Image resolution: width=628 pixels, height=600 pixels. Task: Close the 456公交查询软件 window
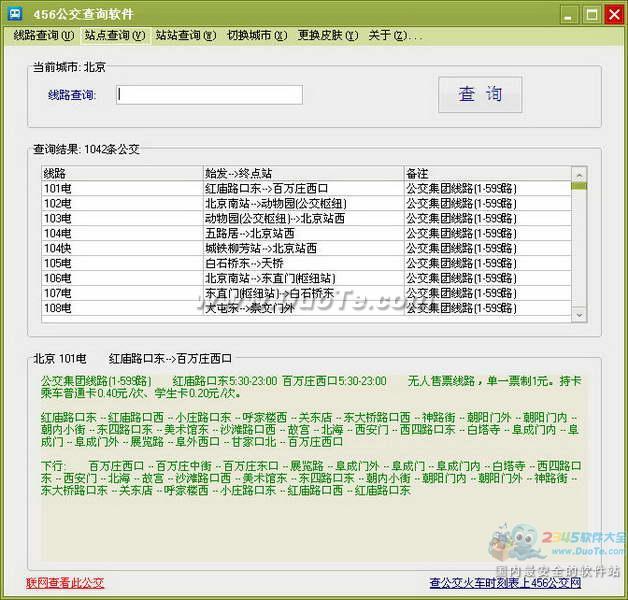[614, 15]
